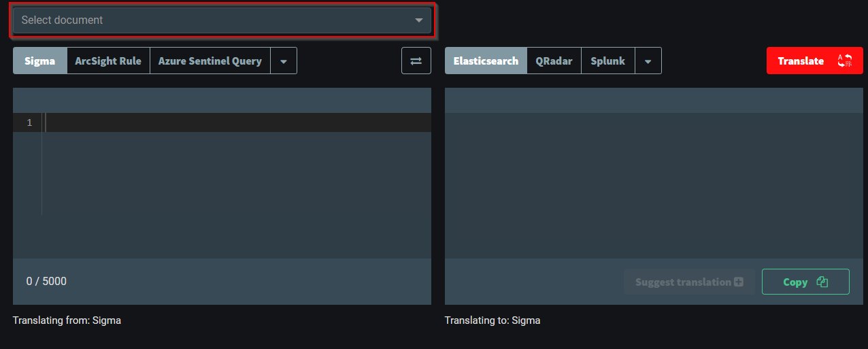Choose Splunk as target language
This screenshot has width=868, height=349.
pos(608,61)
